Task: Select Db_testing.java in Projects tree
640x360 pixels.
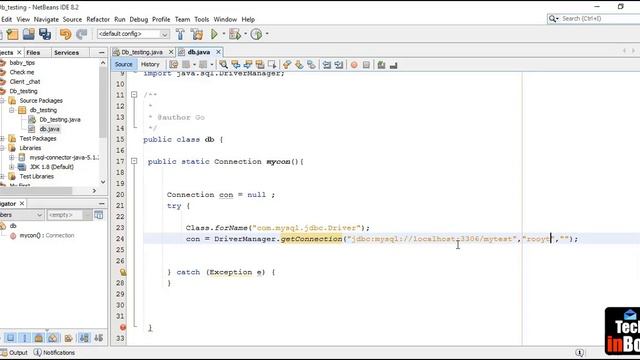Action: (60, 120)
